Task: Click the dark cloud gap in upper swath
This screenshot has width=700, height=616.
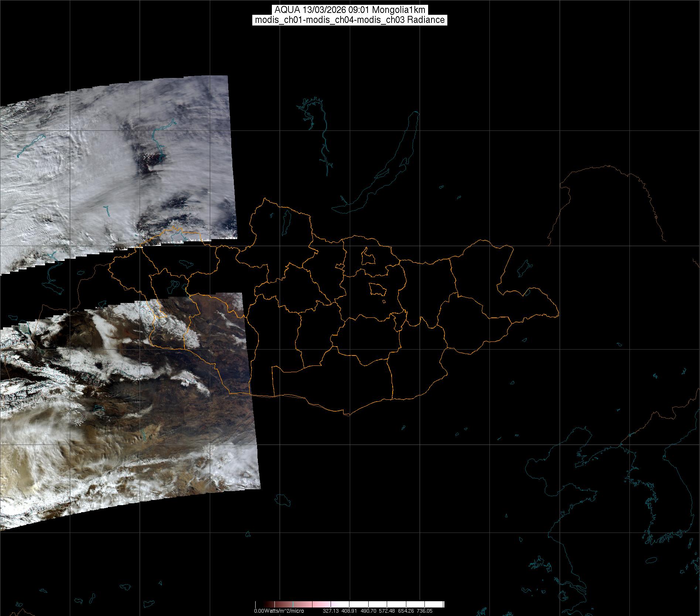Action: [x=150, y=163]
